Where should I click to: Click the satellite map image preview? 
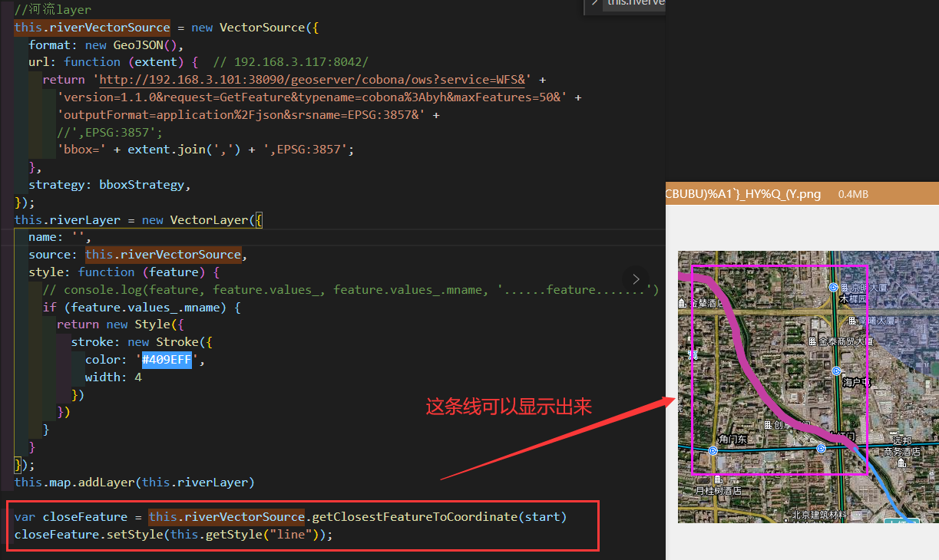pos(806,384)
